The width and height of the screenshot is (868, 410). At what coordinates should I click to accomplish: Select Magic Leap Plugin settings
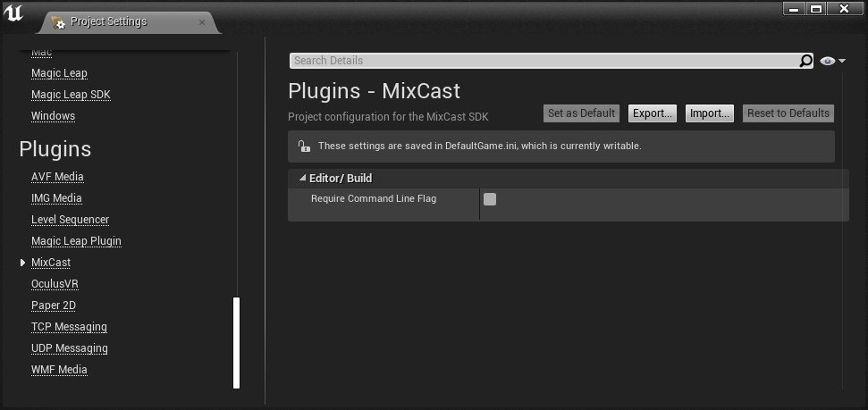(x=76, y=241)
